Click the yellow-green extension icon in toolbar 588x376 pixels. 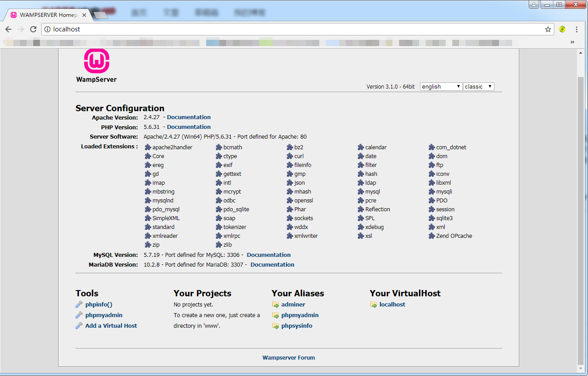point(562,29)
